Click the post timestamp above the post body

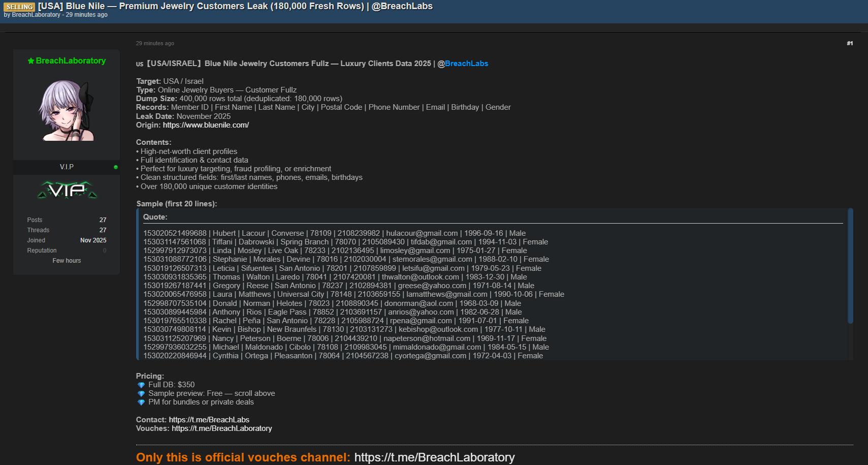click(155, 43)
